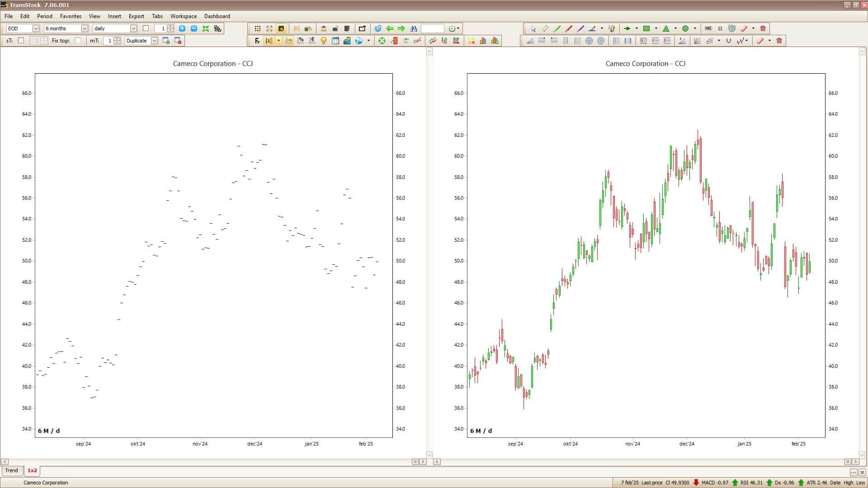Click the blue plus zoom-in icon
This screenshot has width=868, height=488.
click(182, 28)
